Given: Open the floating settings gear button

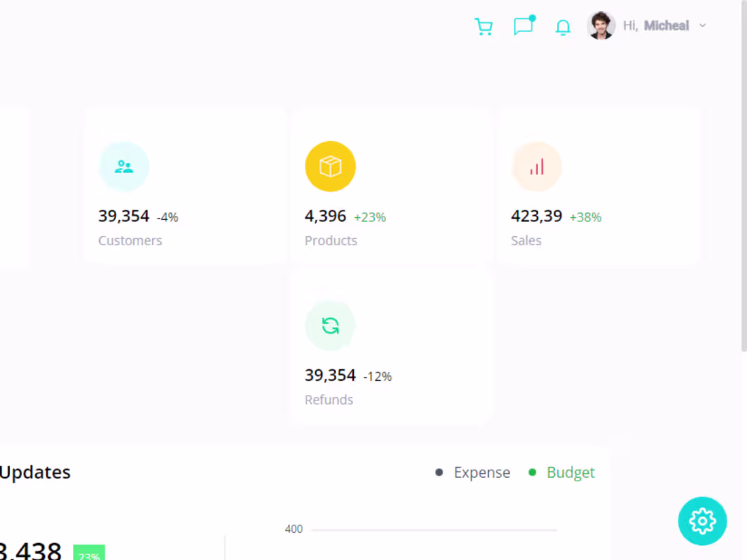Looking at the screenshot, I should (702, 521).
